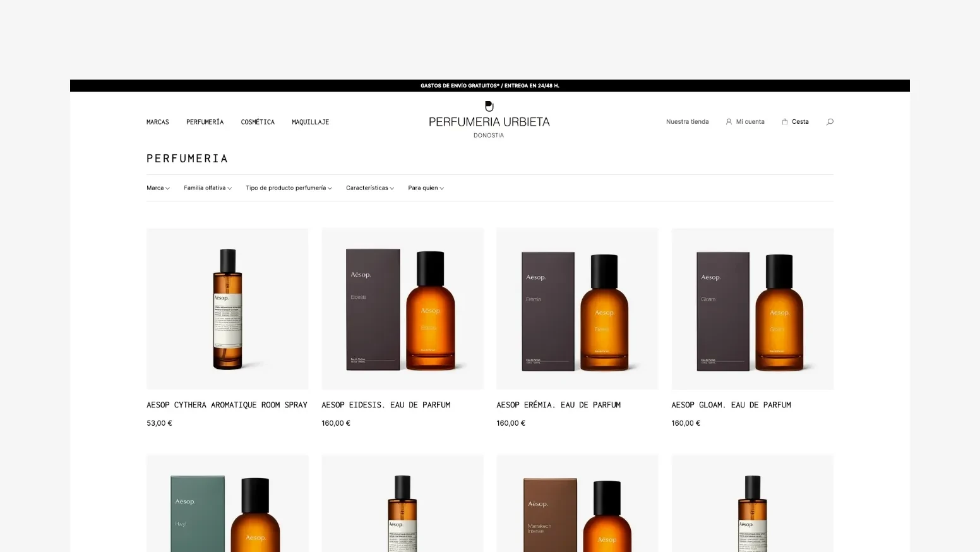The image size is (980, 552).
Task: Click the Gloam 160,00 € price
Action: [686, 423]
